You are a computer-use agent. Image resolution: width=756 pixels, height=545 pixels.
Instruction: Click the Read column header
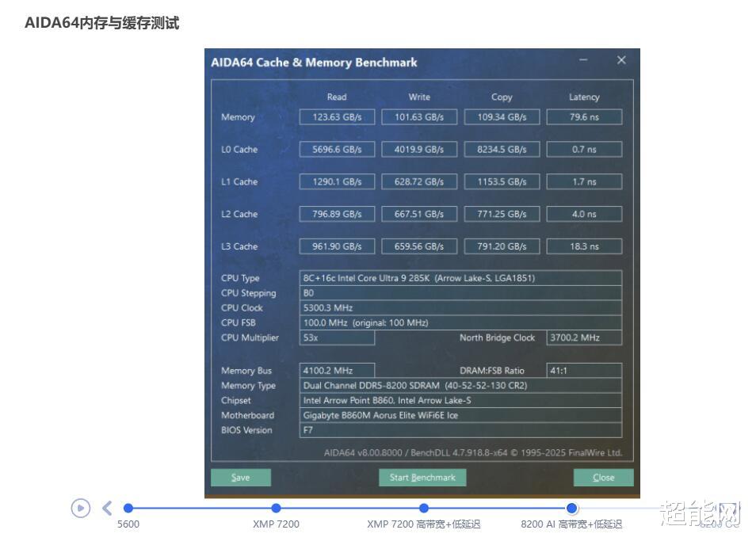(x=337, y=97)
